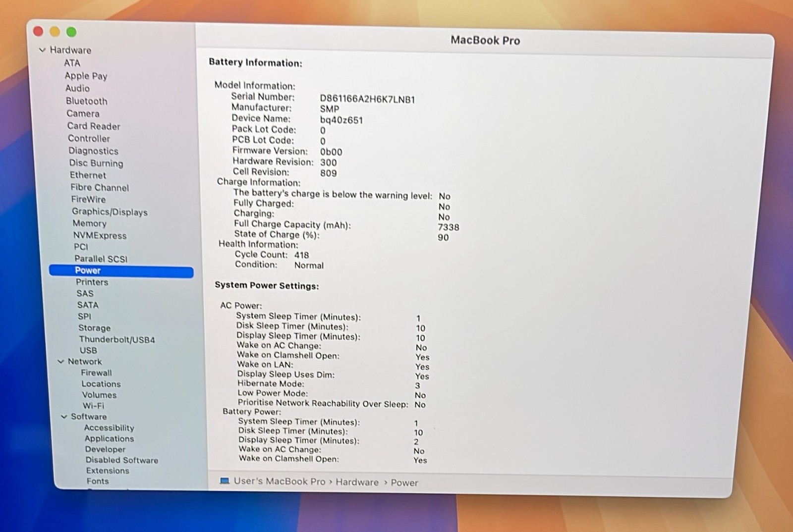The height and width of the screenshot is (532, 793).
Task: Open Graphics/Displays information
Action: click(x=110, y=212)
